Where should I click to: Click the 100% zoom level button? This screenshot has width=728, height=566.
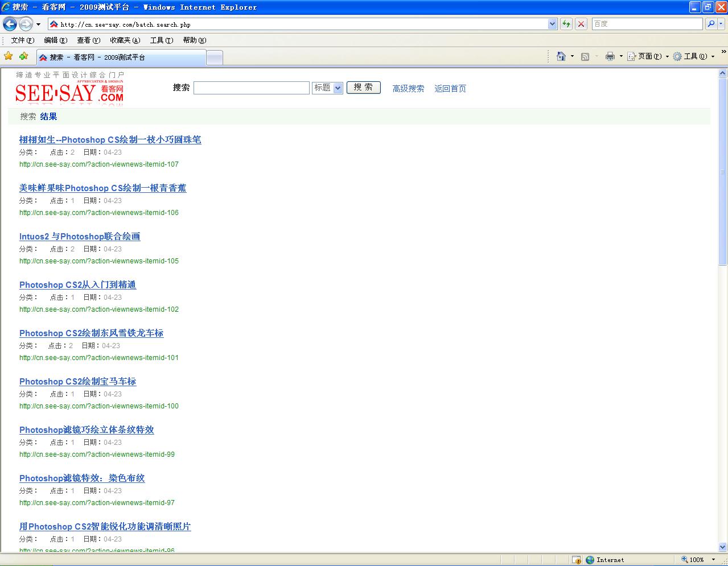[x=693, y=560]
